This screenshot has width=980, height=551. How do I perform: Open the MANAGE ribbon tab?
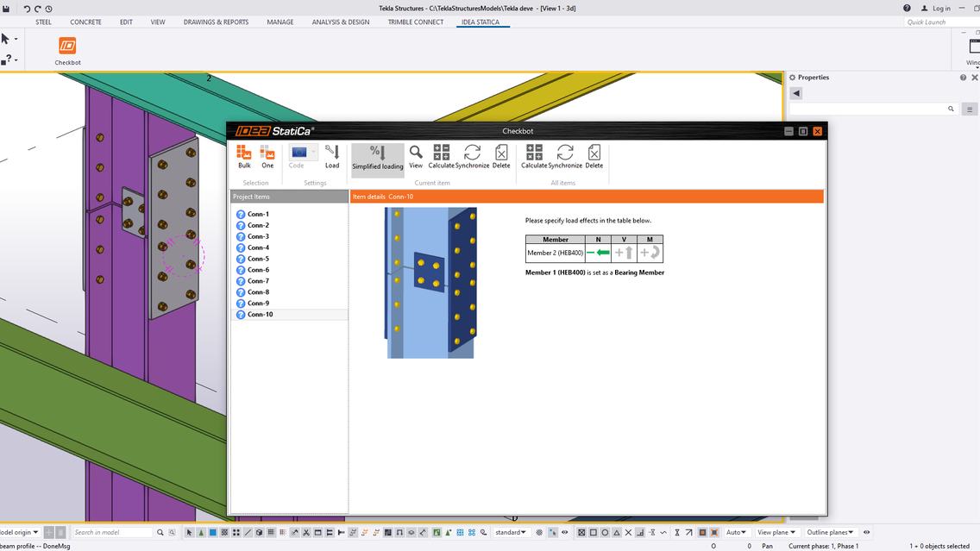click(x=280, y=22)
